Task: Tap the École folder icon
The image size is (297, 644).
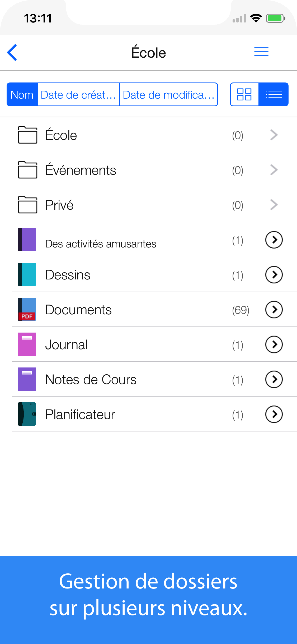Action: pyautogui.click(x=27, y=135)
